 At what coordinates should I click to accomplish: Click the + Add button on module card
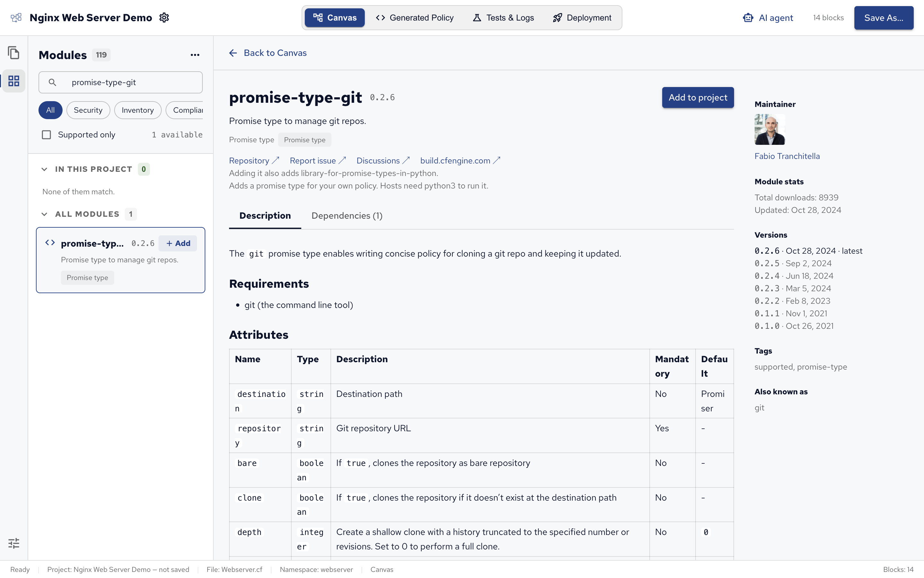click(178, 243)
